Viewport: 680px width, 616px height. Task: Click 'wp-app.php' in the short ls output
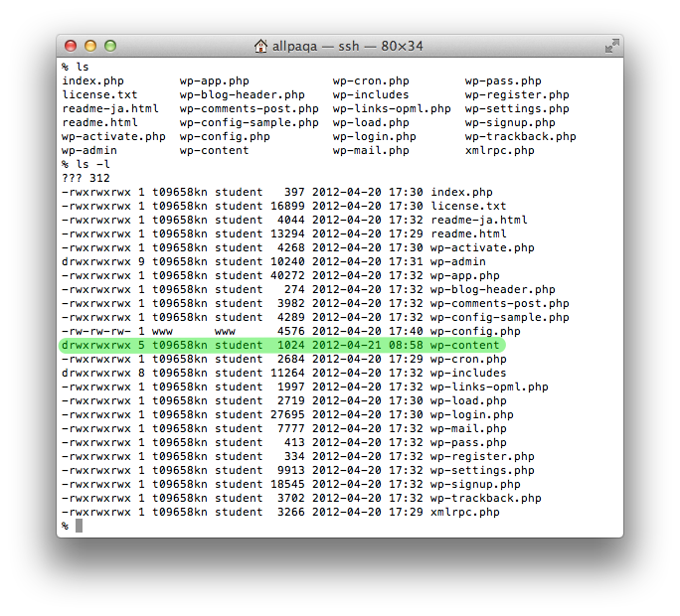tap(214, 80)
